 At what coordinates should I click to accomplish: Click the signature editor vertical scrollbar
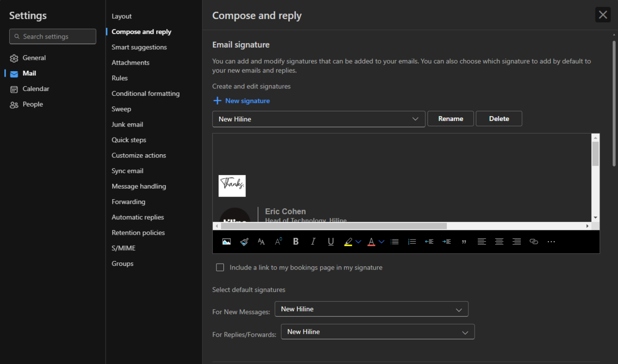click(x=596, y=154)
